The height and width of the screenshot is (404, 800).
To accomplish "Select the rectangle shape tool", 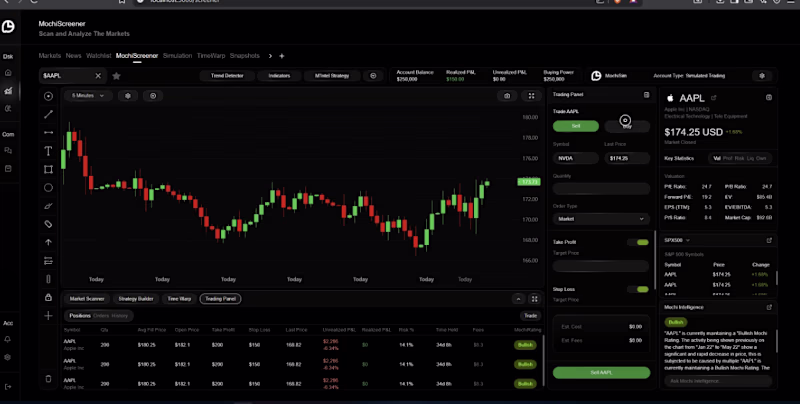I will [x=48, y=169].
